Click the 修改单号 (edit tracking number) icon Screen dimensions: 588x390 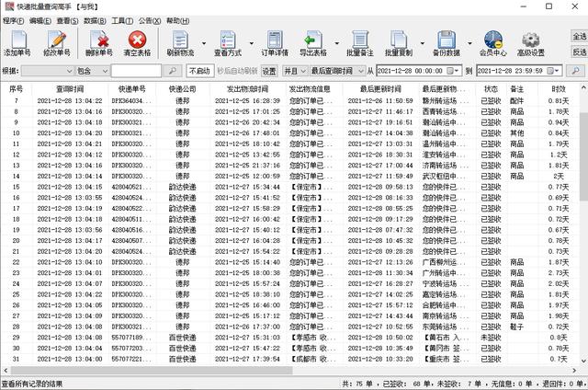pos(57,41)
